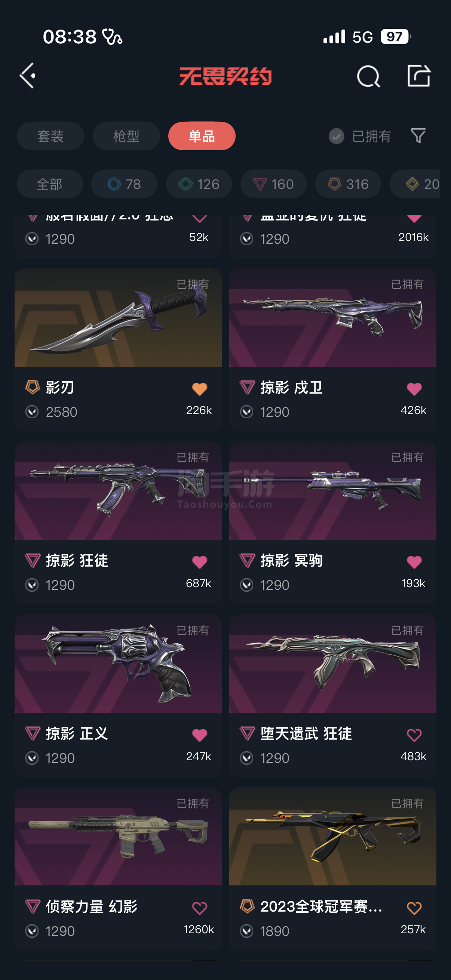Unfavorite the 掠影 戍卫 heart icon
This screenshot has height=980, width=451.
[x=414, y=389]
